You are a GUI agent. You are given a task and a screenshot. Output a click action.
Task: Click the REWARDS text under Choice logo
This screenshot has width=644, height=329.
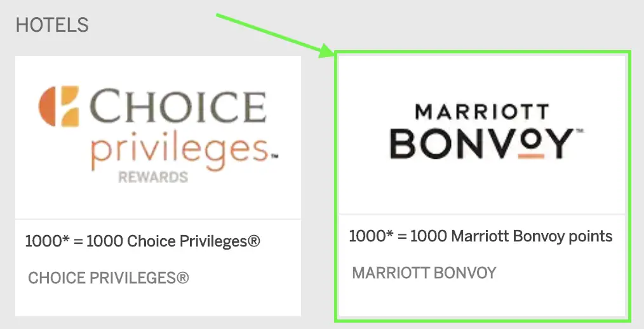[x=153, y=177]
